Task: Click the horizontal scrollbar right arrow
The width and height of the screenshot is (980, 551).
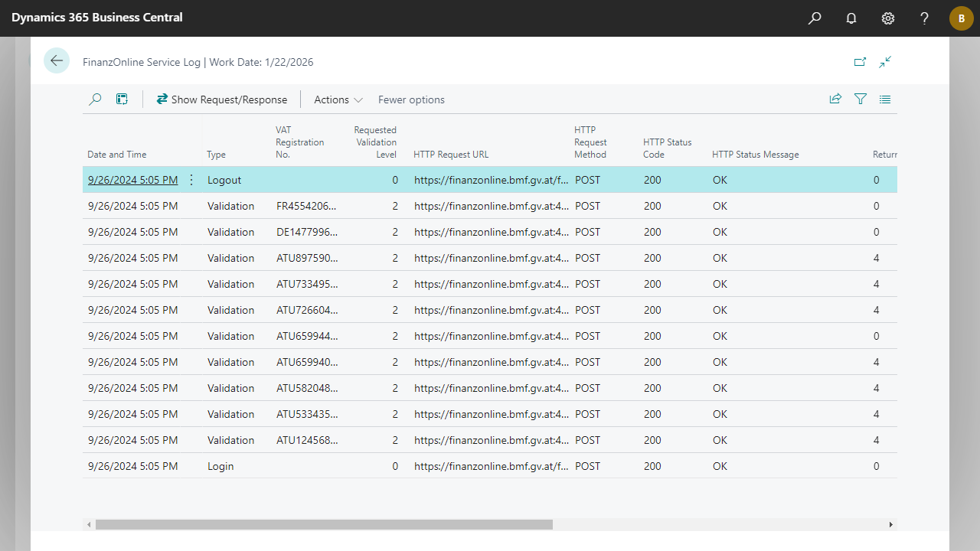Action: pyautogui.click(x=890, y=525)
